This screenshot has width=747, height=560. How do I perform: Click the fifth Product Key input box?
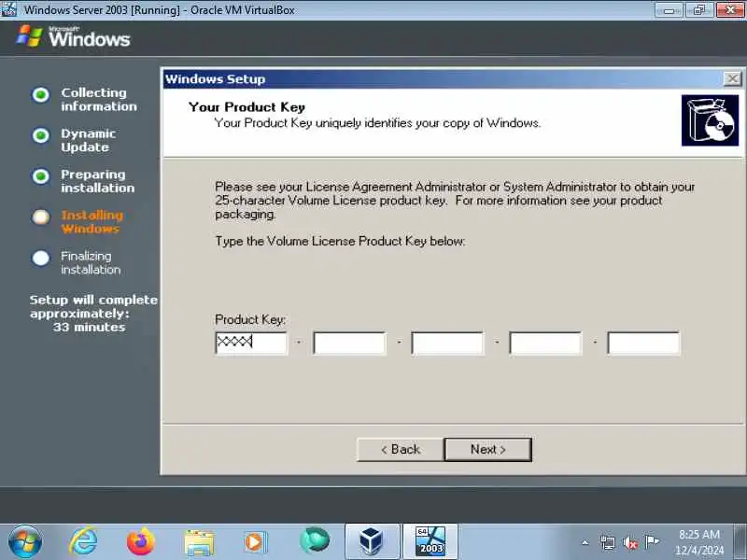(x=643, y=343)
